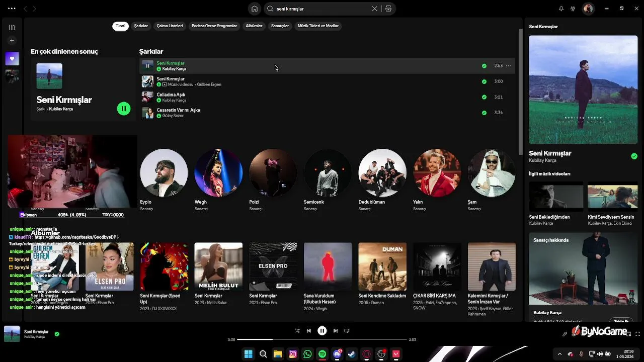
Task: Select Müzik Türleri ve Modlar chip
Action: (x=318, y=26)
